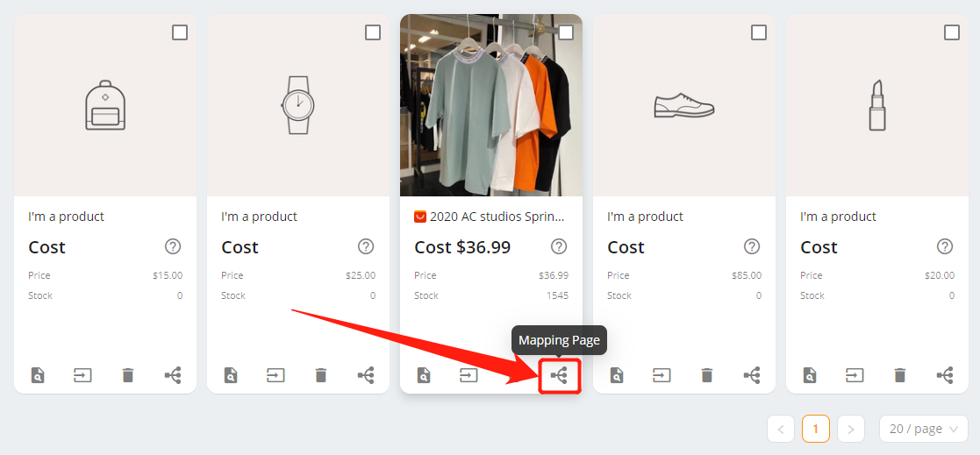Select the shoe product checkbox
The width and height of the screenshot is (980, 455).
pos(759,32)
